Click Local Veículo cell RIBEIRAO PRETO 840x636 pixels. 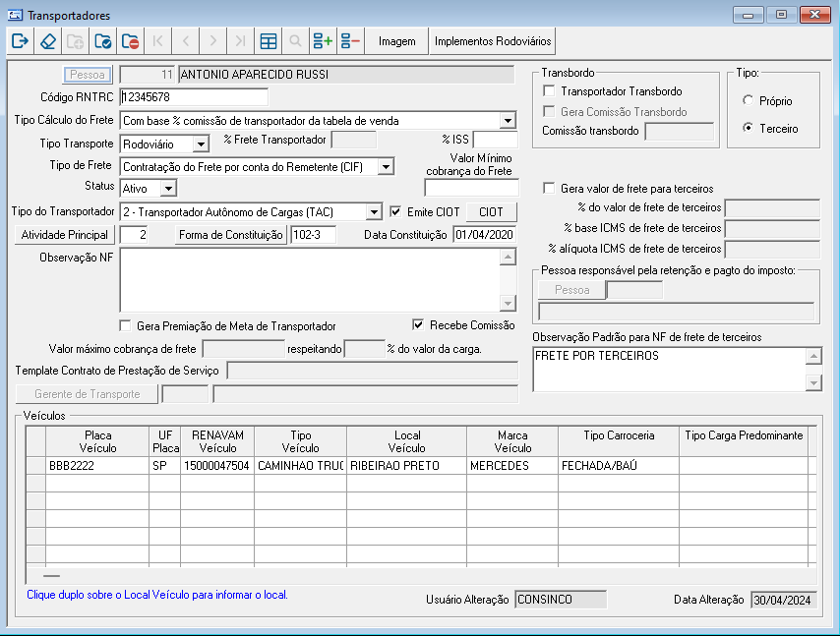(x=406, y=465)
